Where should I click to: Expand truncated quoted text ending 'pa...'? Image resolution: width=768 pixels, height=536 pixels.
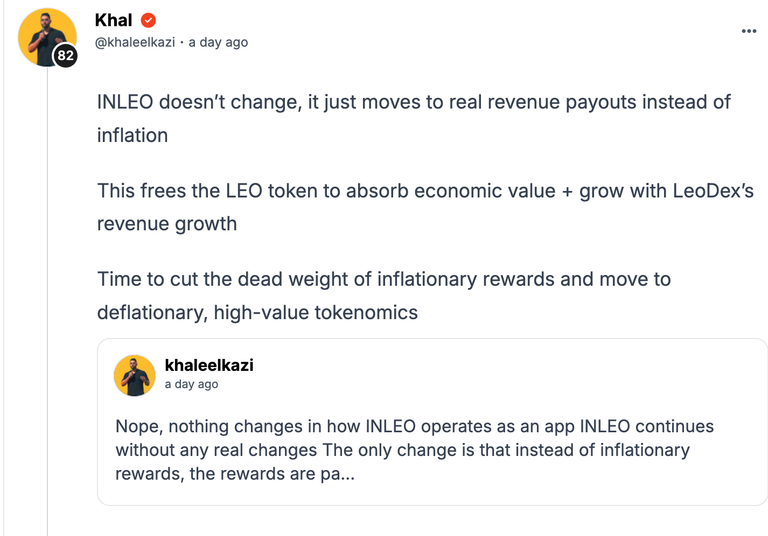[x=337, y=474]
